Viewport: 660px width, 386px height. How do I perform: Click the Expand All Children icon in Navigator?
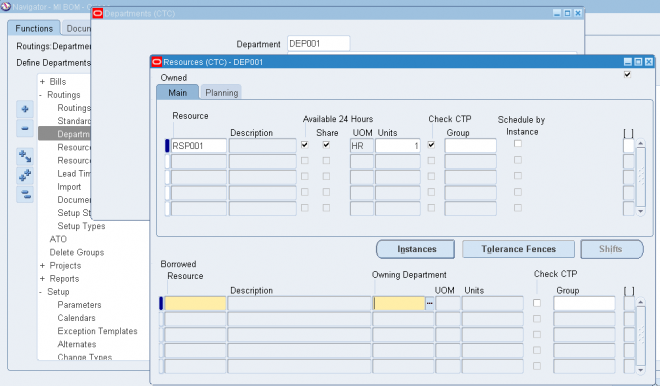pyautogui.click(x=25, y=157)
